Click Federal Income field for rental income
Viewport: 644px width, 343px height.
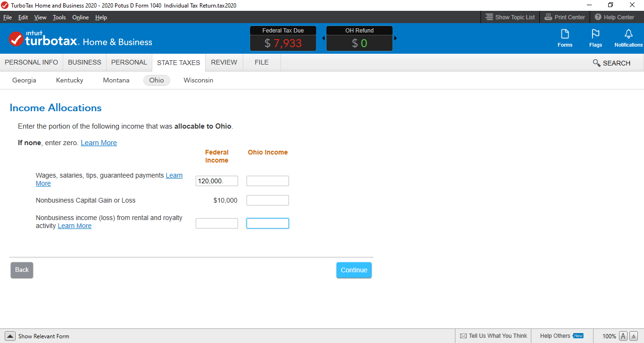(x=217, y=223)
